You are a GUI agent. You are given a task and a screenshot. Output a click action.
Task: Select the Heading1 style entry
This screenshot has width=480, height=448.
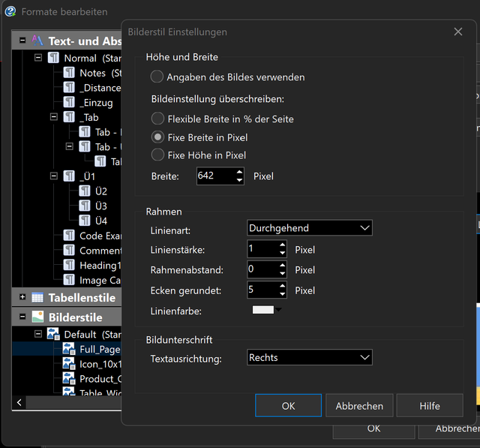(100, 265)
